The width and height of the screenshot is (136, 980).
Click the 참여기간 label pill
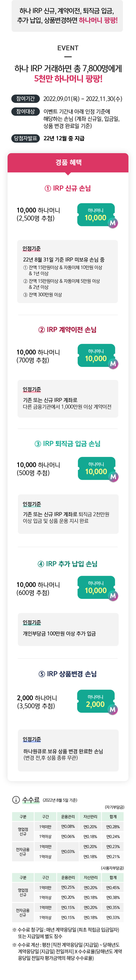25,99
